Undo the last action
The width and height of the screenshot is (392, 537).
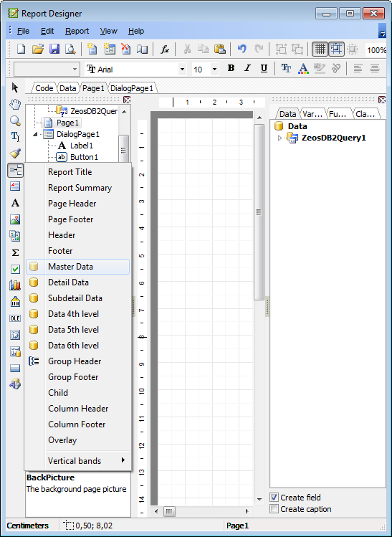(242, 49)
